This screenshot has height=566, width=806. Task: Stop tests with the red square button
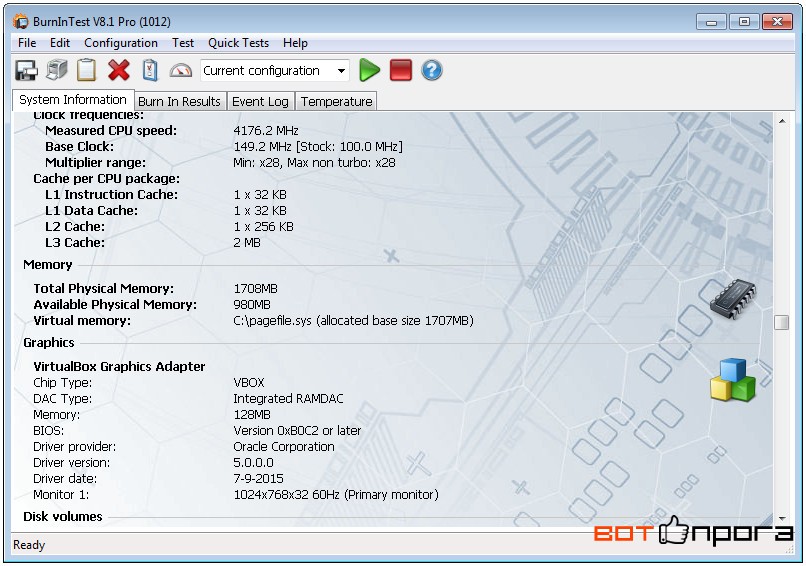click(x=401, y=70)
